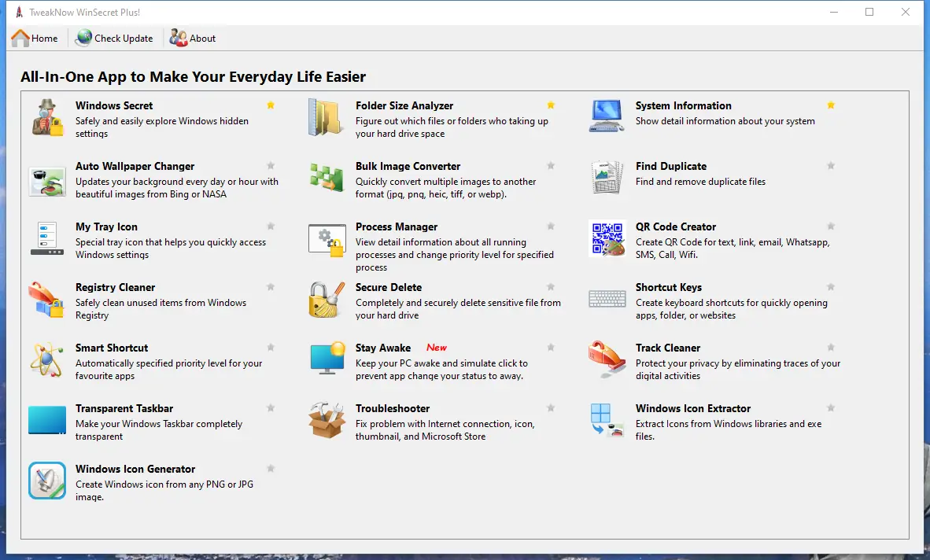
Task: Click the Shortcut Keys keyboard icon
Action: click(607, 299)
